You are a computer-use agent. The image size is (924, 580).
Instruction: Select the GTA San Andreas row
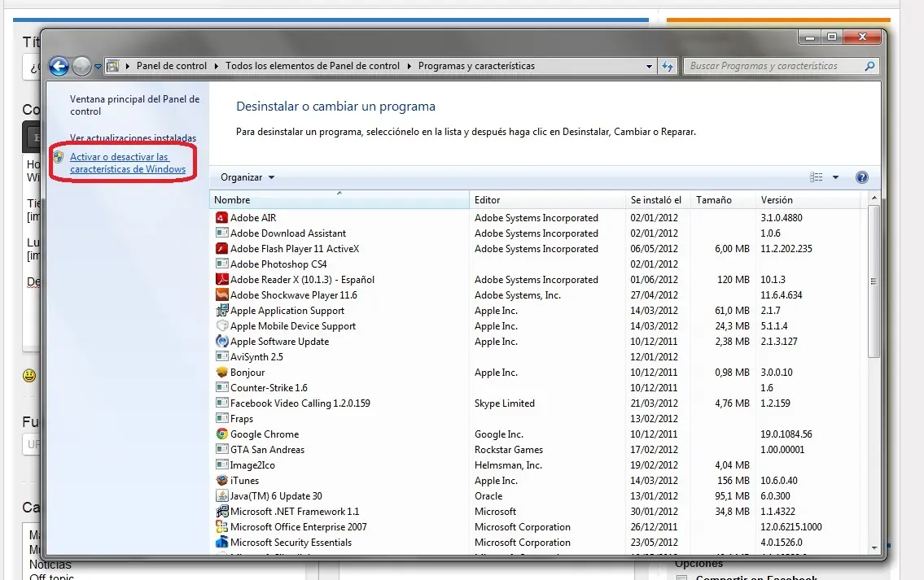(x=536, y=449)
